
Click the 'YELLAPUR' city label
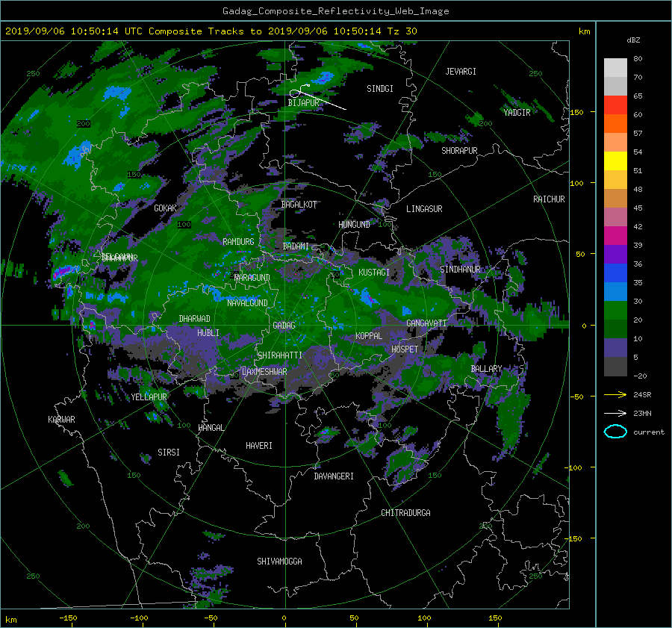(149, 397)
